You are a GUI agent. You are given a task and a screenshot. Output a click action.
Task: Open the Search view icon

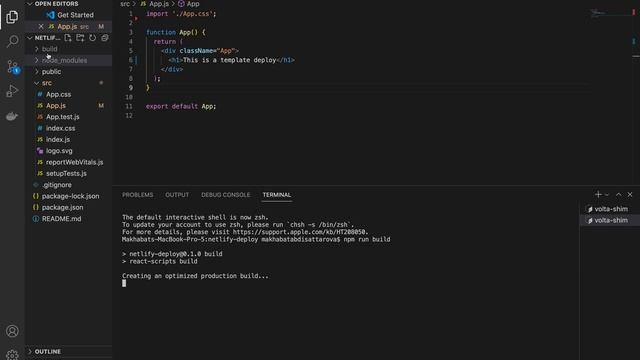click(12, 41)
